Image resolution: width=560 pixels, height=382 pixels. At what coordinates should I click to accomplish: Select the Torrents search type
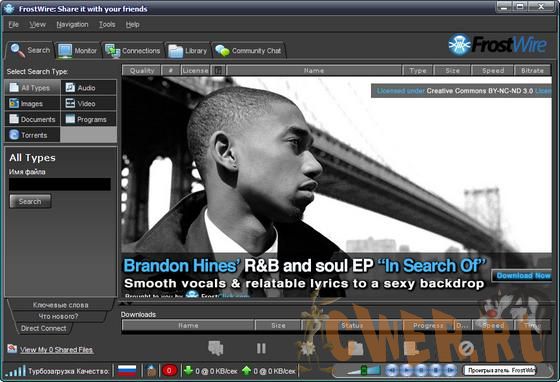pyautogui.click(x=32, y=135)
